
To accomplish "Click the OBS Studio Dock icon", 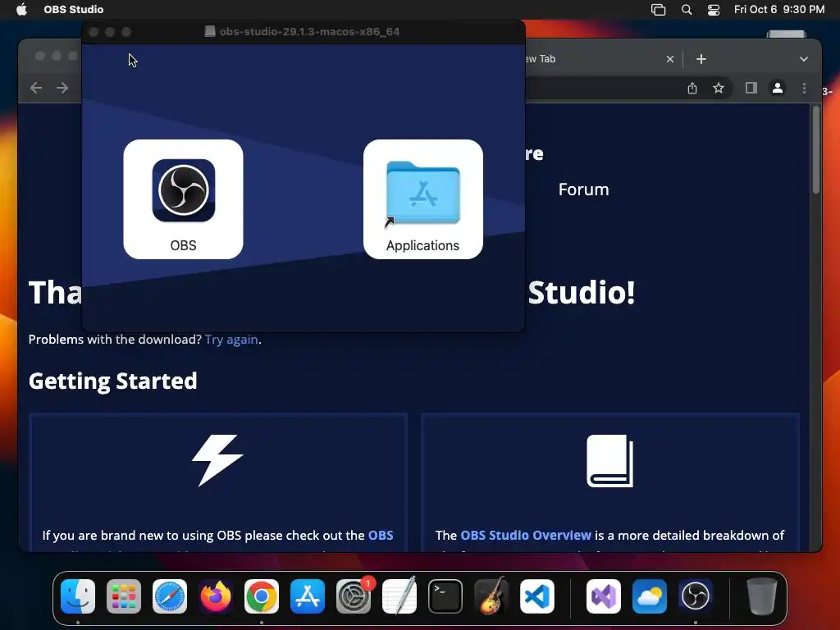I will coord(696,596).
